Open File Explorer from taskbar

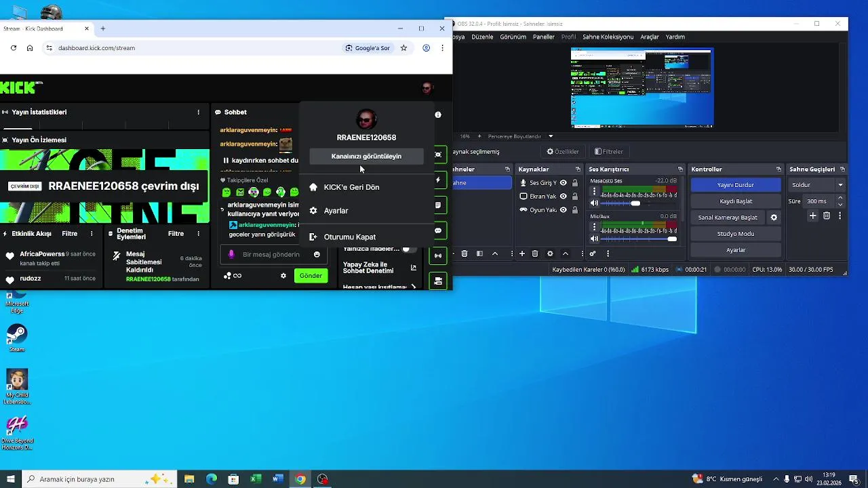[x=189, y=479]
